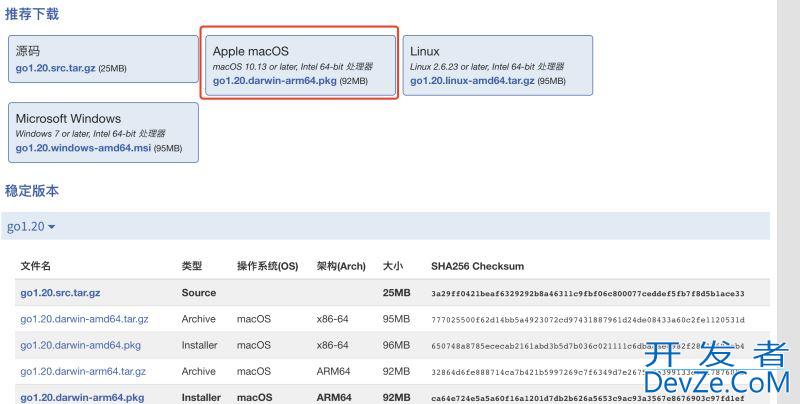
Task: Download go1.20.src.tar.gz from the 源码 box
Action: click(56, 68)
